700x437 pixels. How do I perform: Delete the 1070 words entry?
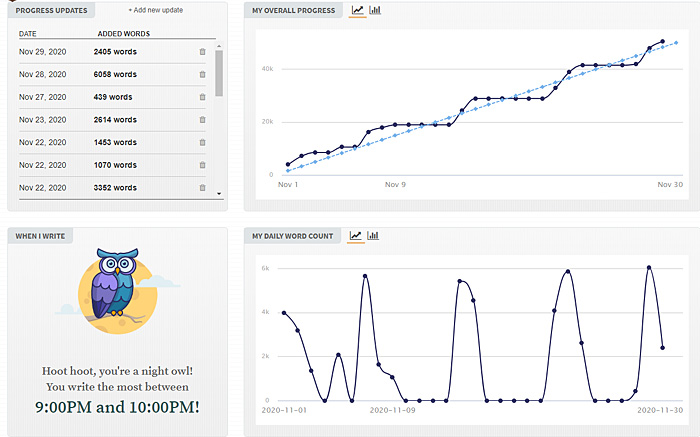pos(202,165)
